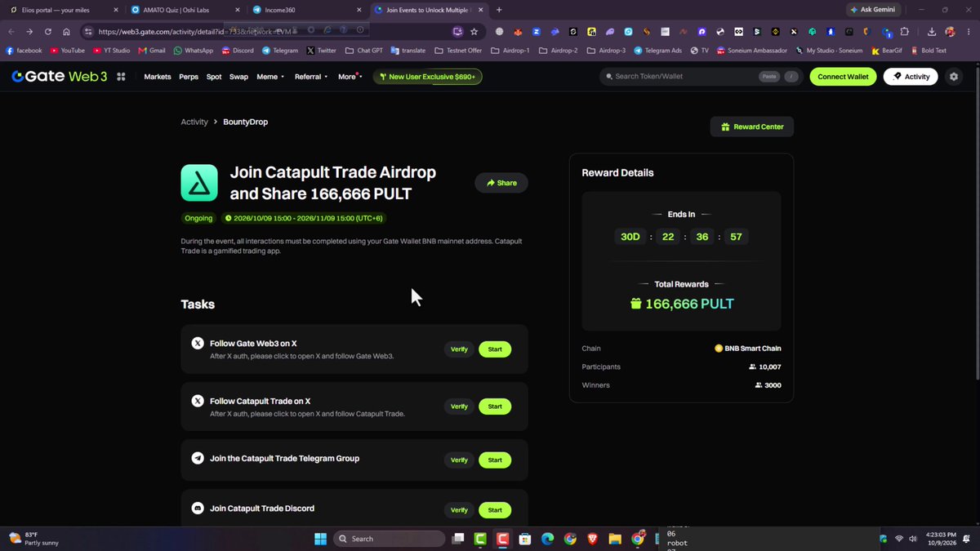This screenshot has height=551, width=980.
Task: Go back to Activity in the breadcrumb
Action: tap(194, 122)
